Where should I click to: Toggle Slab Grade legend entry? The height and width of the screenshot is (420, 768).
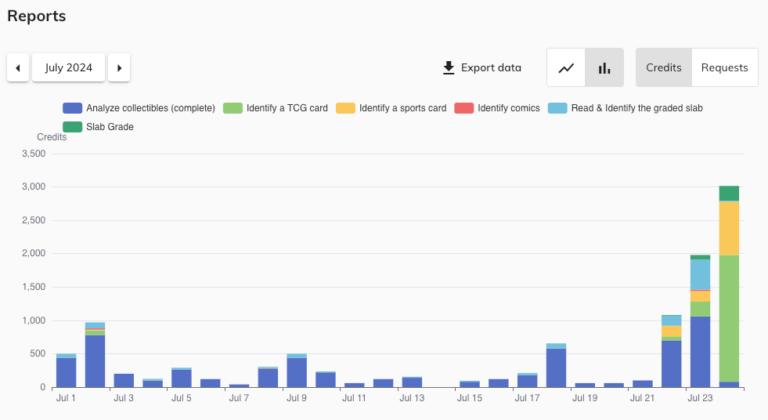point(110,127)
